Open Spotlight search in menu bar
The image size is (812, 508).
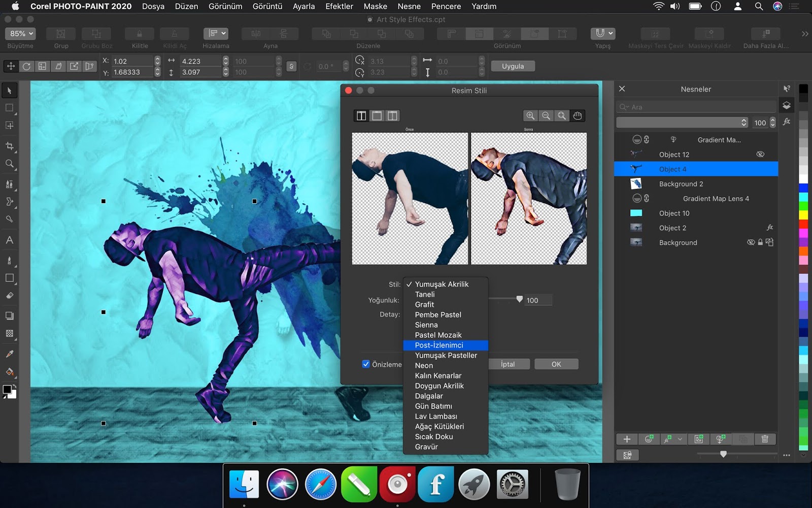(759, 6)
